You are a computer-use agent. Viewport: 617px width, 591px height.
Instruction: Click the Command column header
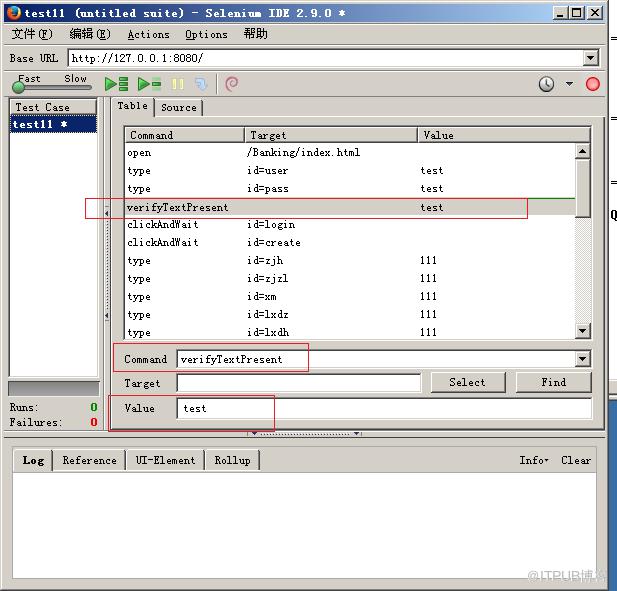[185, 135]
